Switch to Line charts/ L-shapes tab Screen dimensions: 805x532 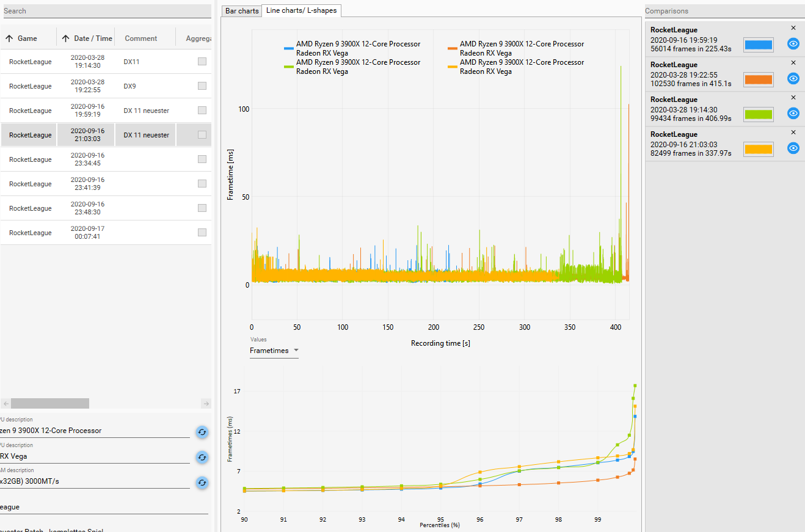(x=301, y=10)
